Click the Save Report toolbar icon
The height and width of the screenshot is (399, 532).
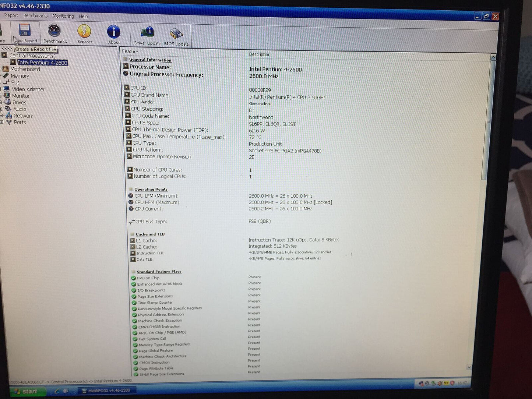25,30
